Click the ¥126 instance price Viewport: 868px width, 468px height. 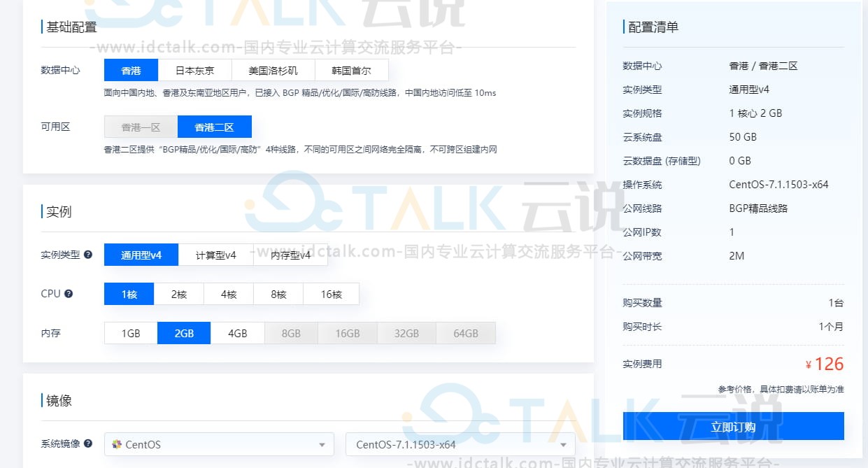825,364
